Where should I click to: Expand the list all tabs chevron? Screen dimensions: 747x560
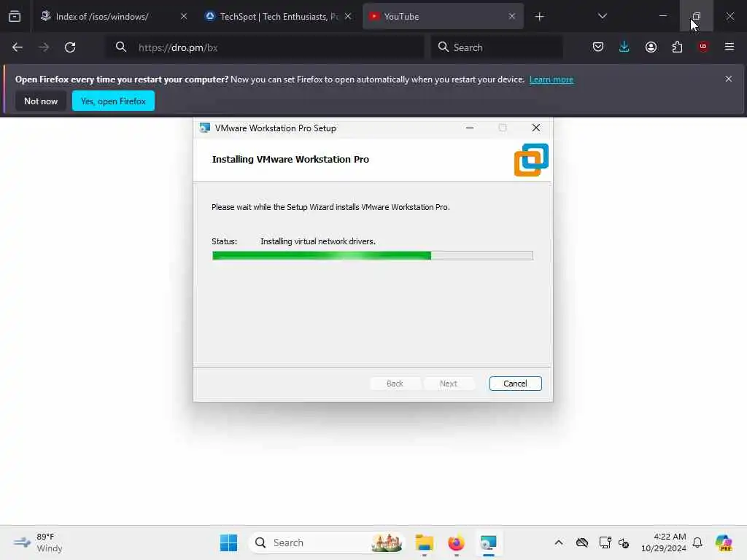coord(602,17)
